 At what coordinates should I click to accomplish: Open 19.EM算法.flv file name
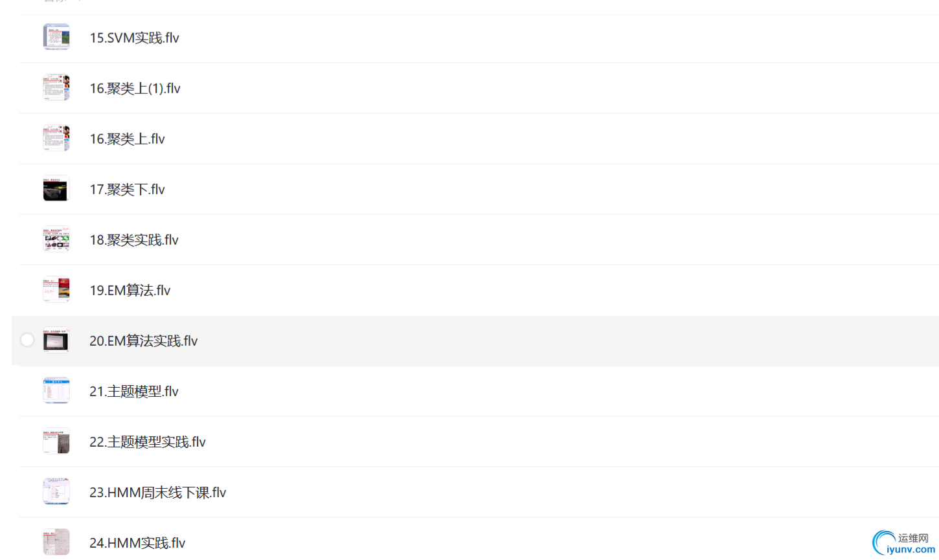(x=130, y=290)
